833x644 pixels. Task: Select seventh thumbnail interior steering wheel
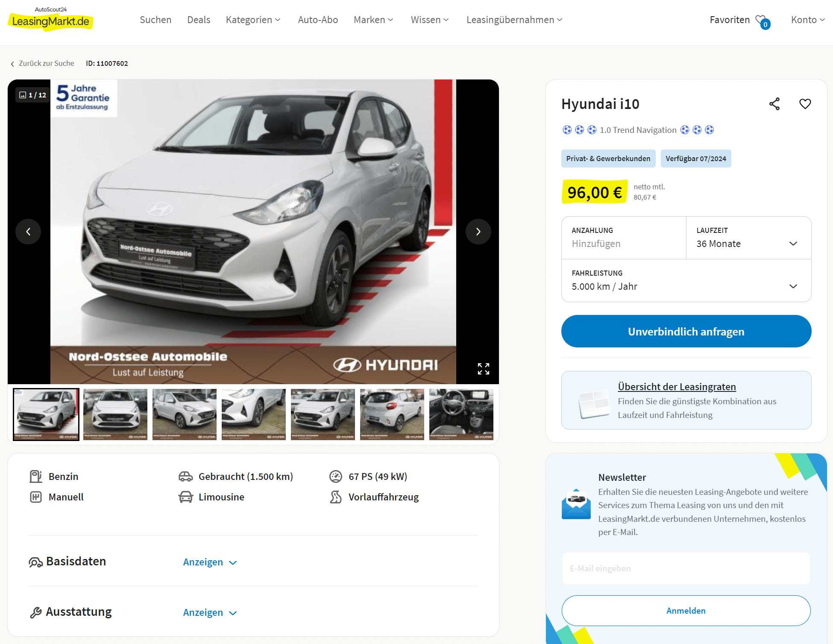pos(461,414)
